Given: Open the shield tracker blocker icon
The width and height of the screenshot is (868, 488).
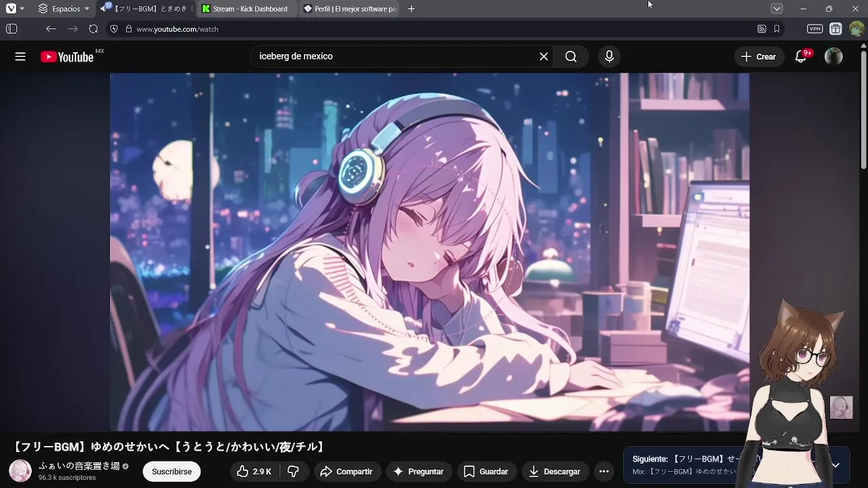Looking at the screenshot, I should tap(114, 29).
